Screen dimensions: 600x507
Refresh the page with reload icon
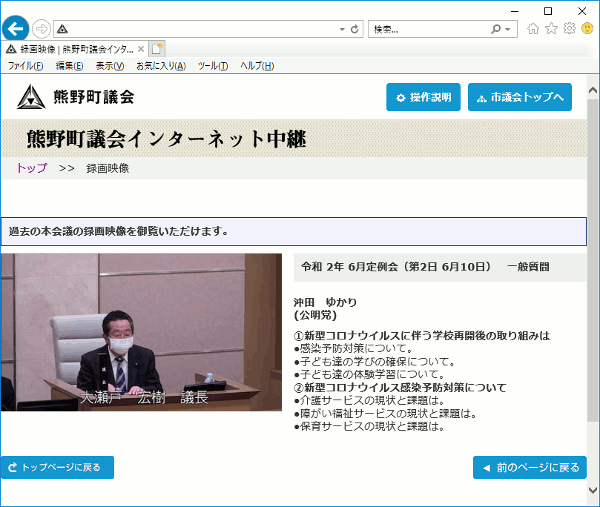(x=355, y=29)
